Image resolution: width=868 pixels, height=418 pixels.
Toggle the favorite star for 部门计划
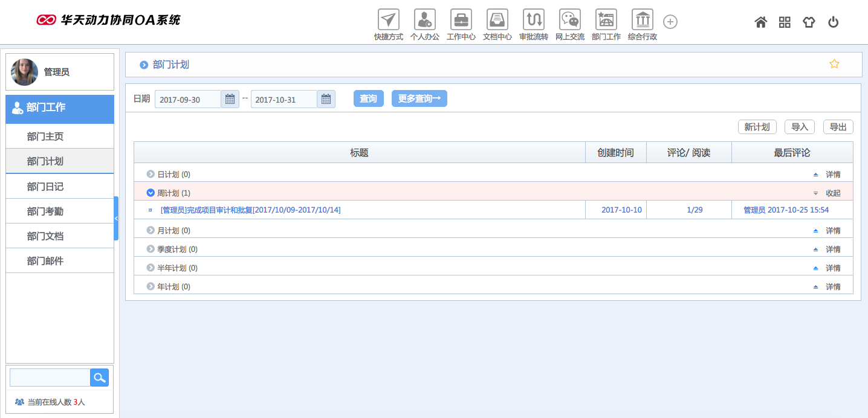(x=835, y=63)
